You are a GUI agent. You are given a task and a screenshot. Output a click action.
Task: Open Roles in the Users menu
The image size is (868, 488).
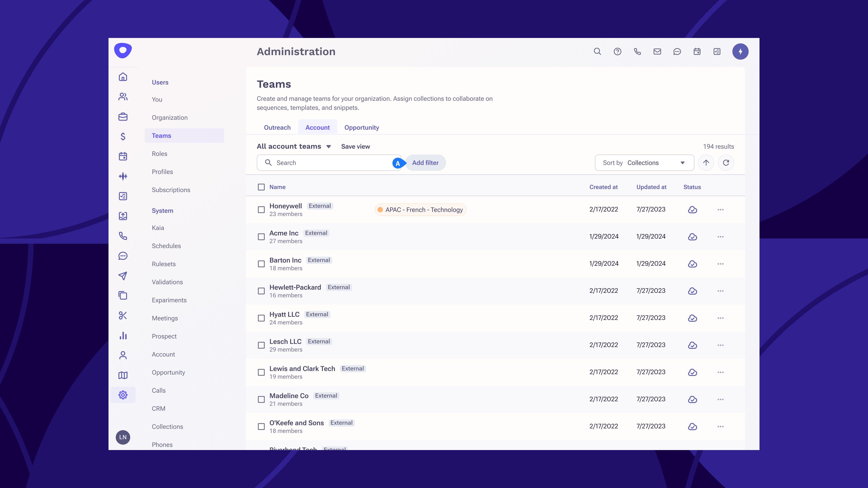(159, 154)
